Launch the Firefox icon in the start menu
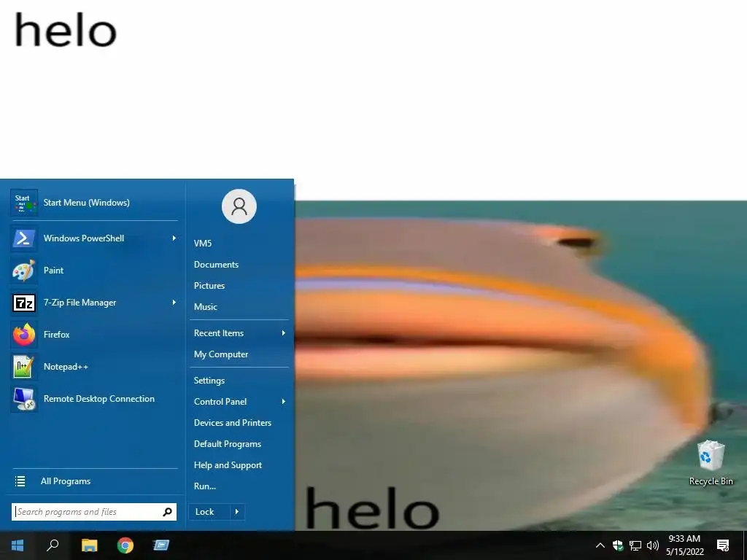 click(x=24, y=335)
